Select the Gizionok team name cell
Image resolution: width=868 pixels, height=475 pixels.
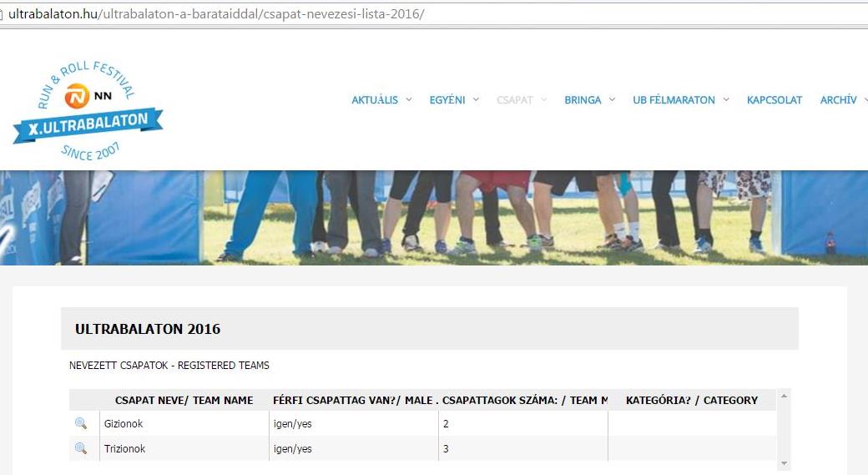click(x=184, y=423)
